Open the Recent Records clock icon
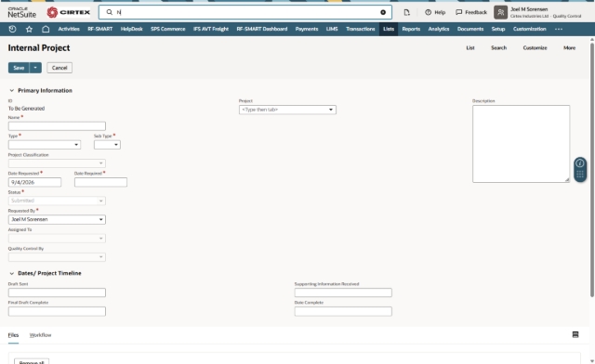The image size is (595, 364). click(12, 29)
